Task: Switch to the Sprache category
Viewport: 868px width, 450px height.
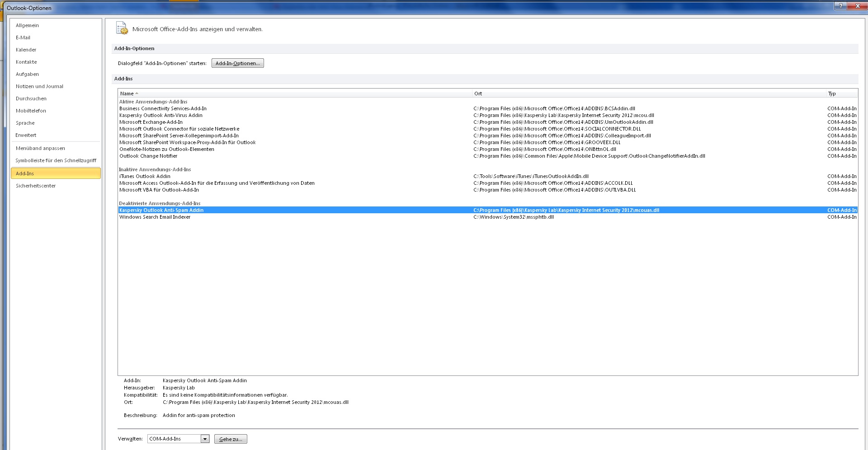Action: pyautogui.click(x=56, y=123)
